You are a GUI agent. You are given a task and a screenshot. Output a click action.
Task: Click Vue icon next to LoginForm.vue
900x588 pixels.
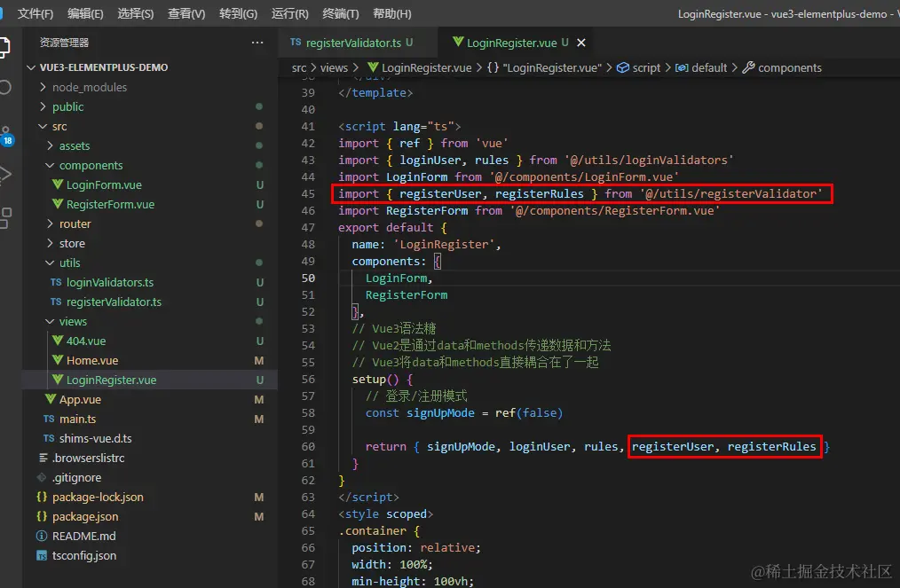click(x=58, y=184)
